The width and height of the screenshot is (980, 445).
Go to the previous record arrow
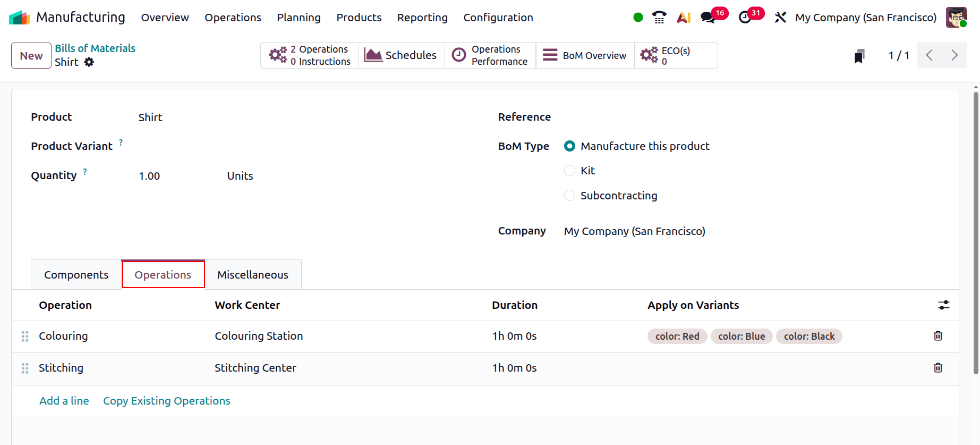pyautogui.click(x=930, y=55)
